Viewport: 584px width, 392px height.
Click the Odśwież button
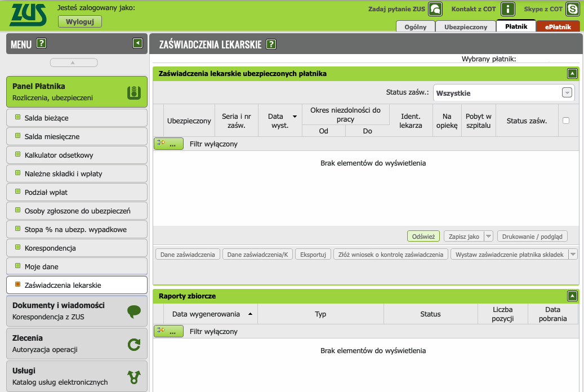423,237
